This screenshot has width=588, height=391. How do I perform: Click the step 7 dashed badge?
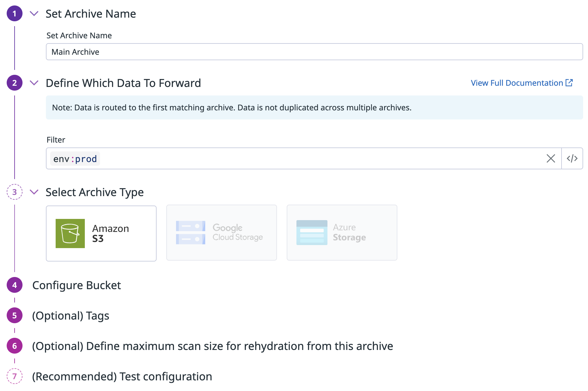click(x=14, y=376)
